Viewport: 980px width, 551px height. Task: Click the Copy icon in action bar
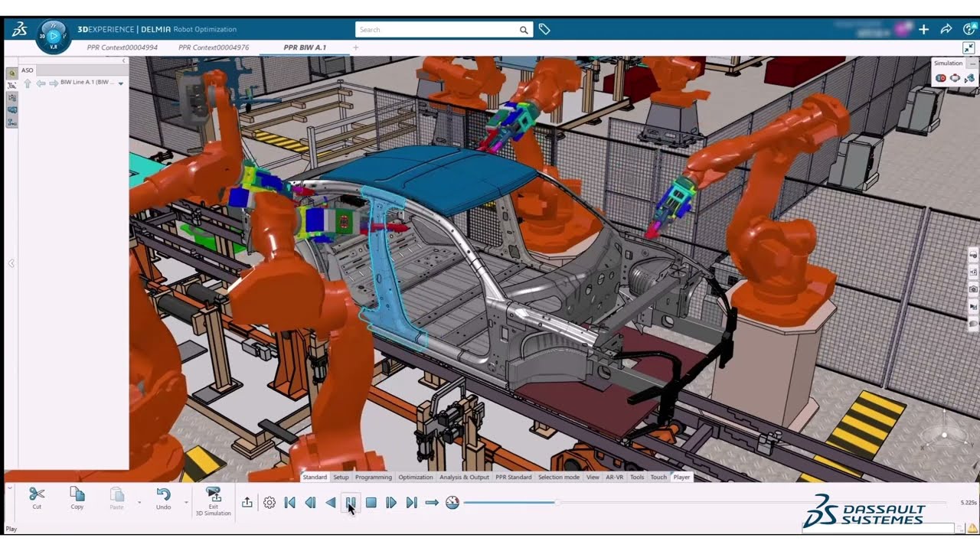pos(77,494)
